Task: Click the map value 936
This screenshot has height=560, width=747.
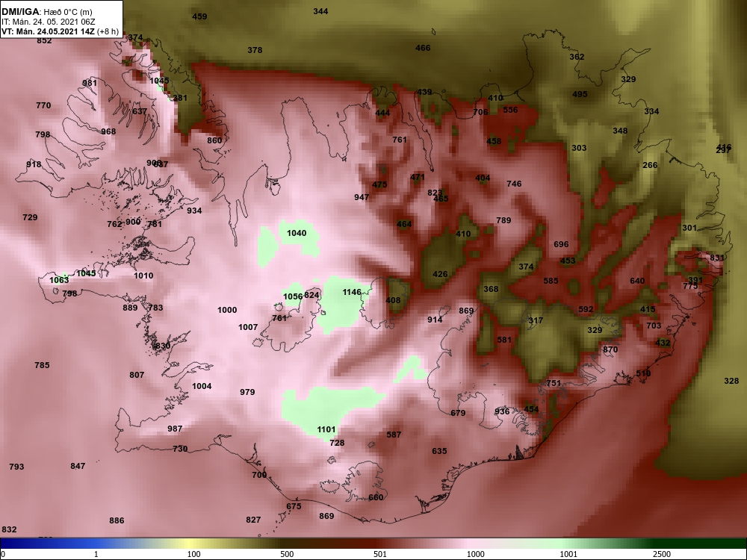Action: 502,411
